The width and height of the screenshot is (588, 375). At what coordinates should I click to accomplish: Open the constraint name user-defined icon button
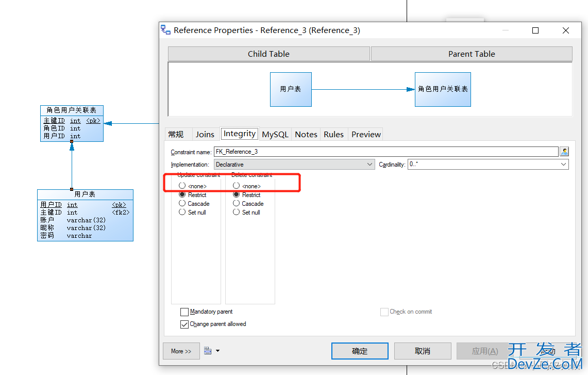coord(564,152)
